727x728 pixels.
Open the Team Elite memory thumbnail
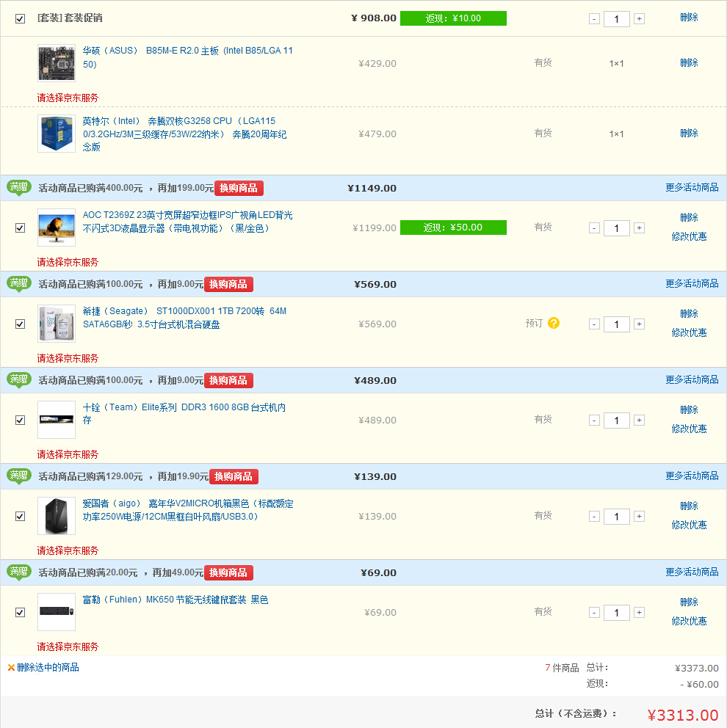57,420
